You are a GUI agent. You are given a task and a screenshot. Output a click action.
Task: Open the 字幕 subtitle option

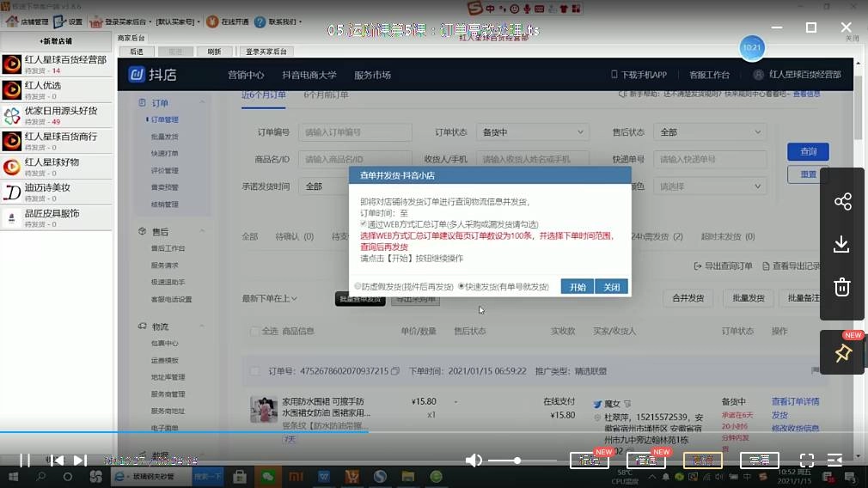[x=759, y=461]
